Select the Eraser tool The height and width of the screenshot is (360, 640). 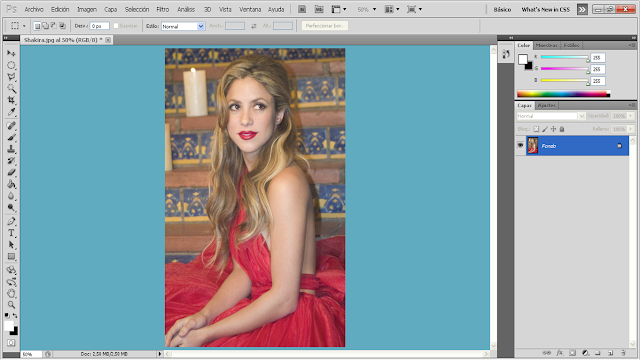coord(11,172)
